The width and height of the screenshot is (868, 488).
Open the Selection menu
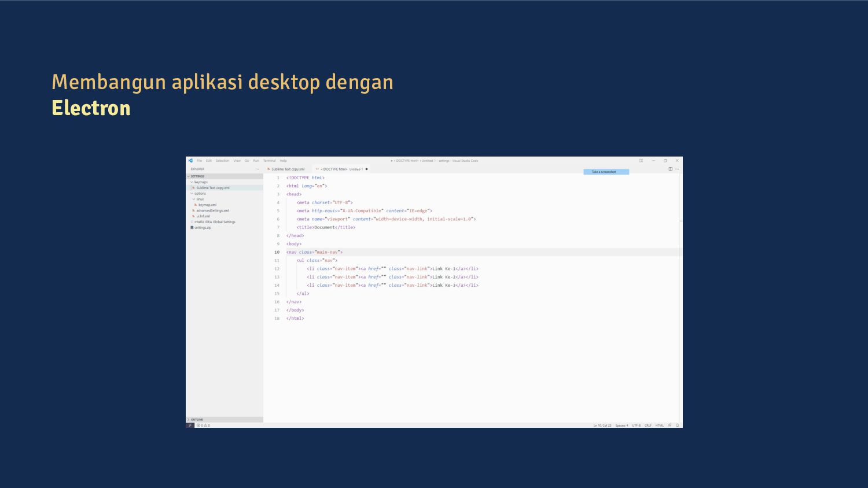click(223, 161)
